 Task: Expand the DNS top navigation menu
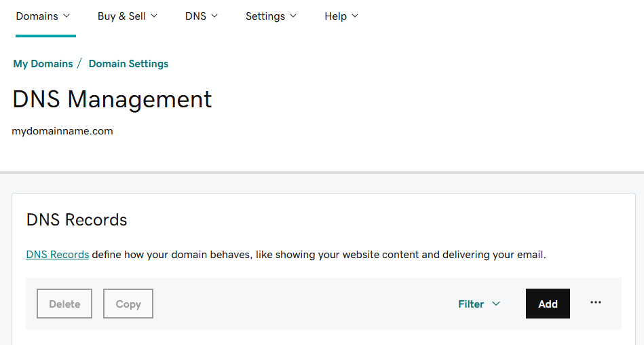[202, 16]
